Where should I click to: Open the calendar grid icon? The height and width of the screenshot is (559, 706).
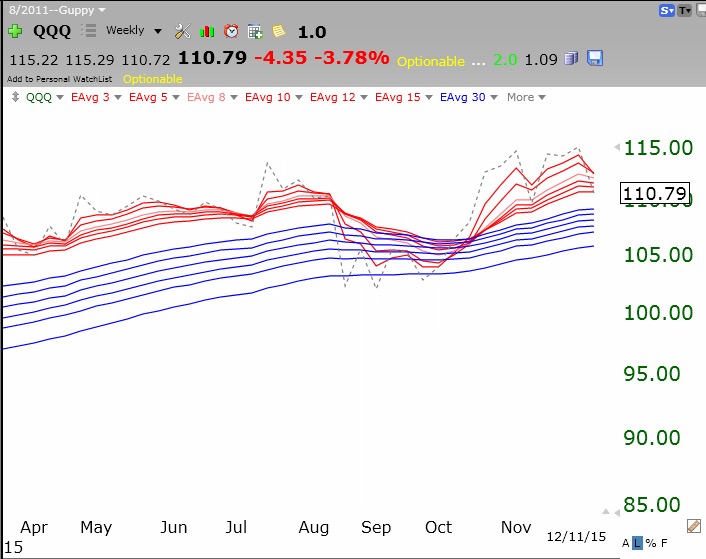[x=255, y=31]
